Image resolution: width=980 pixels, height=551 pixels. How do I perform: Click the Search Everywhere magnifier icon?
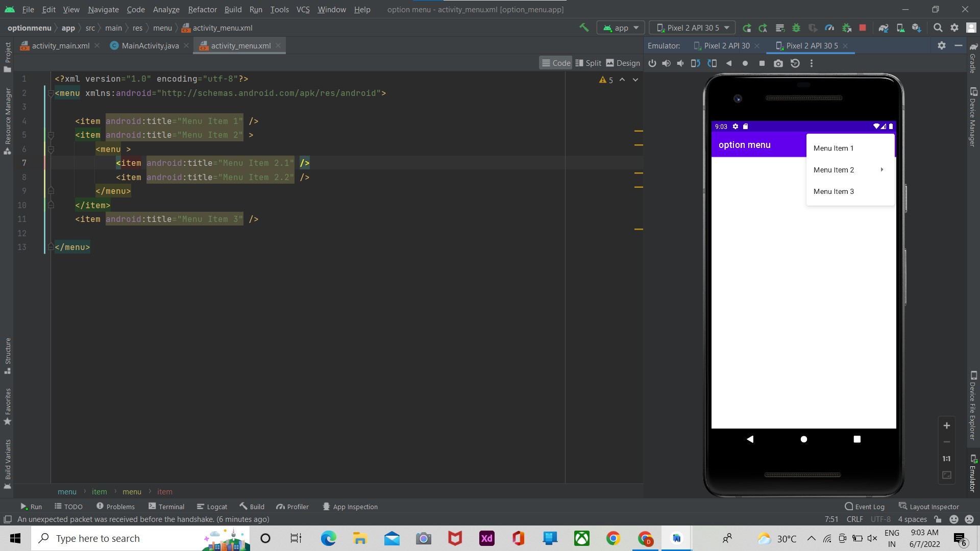coord(938,28)
